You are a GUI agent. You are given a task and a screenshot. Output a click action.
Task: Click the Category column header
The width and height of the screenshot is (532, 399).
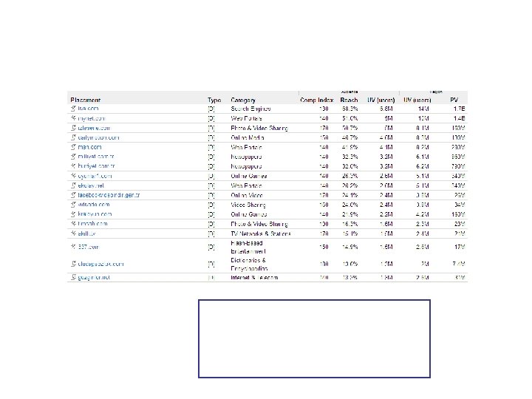click(x=244, y=100)
